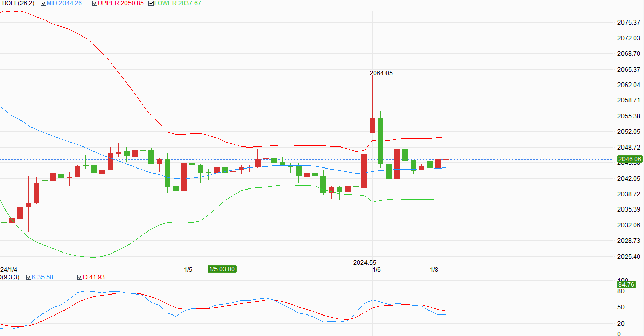Click the 2058.71 price axis label
The image size is (644, 336).
coord(629,100)
